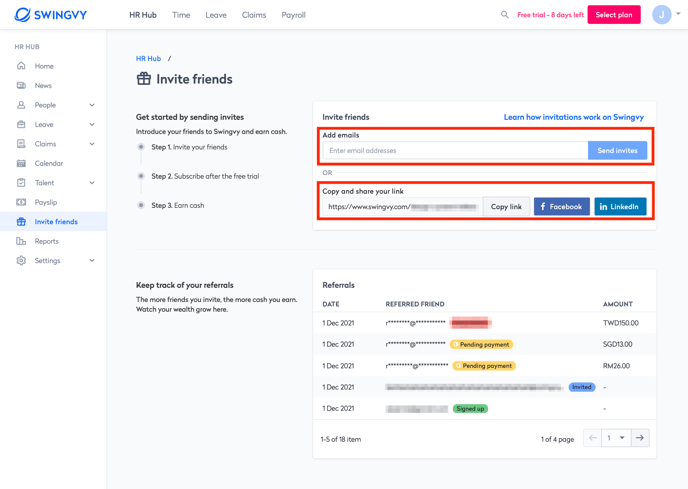688x489 pixels.
Task: Click the Settings gear icon in sidebar
Action: point(21,260)
